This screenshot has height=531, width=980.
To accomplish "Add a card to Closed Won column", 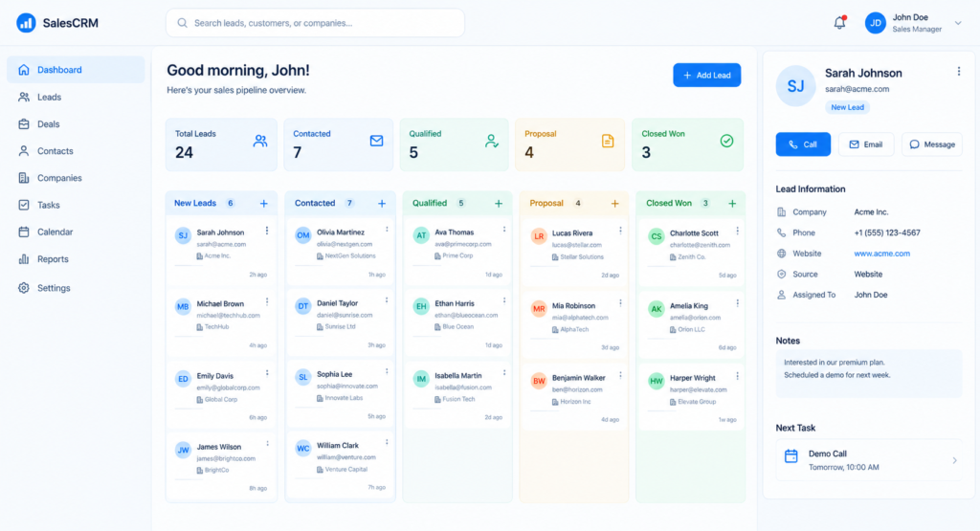I will pos(732,204).
